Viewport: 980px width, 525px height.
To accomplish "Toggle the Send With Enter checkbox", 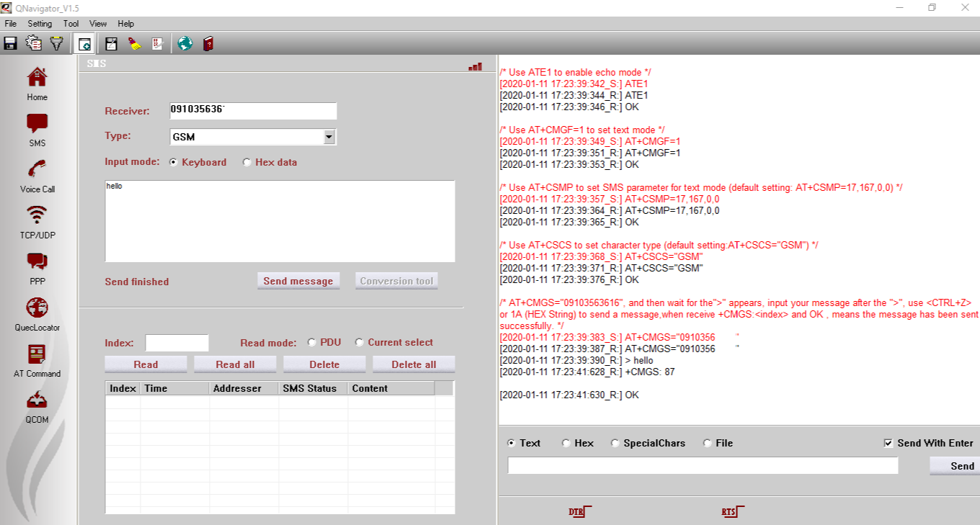I will point(888,444).
